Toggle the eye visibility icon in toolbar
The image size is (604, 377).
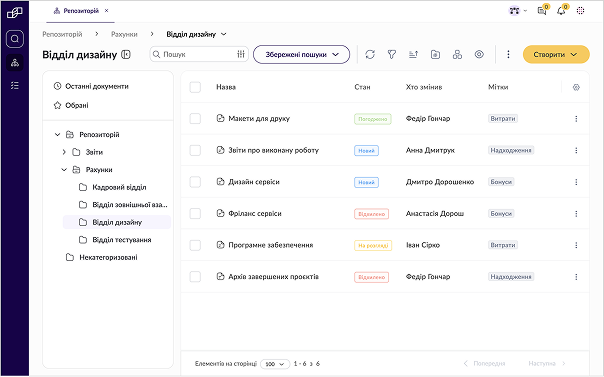point(479,55)
